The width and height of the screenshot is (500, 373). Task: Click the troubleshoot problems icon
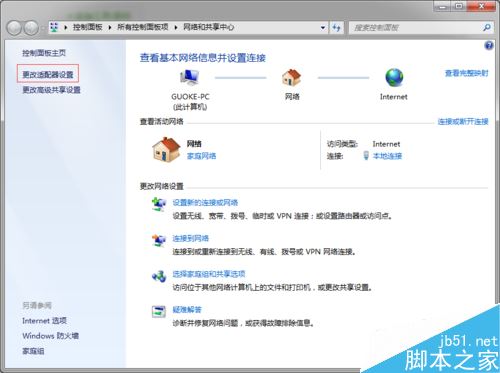point(159,311)
